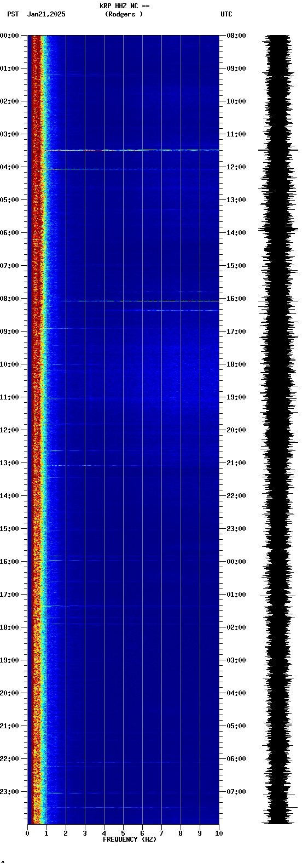302x868 pixels.
Task: Click the 03:00 PST time tick label
Action: [10, 134]
